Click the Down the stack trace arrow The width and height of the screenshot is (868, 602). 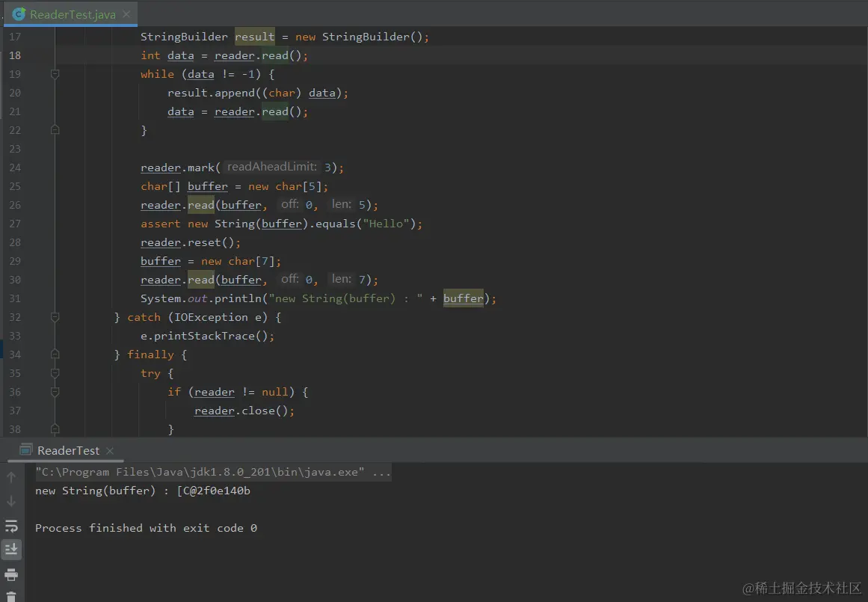pyautogui.click(x=11, y=500)
